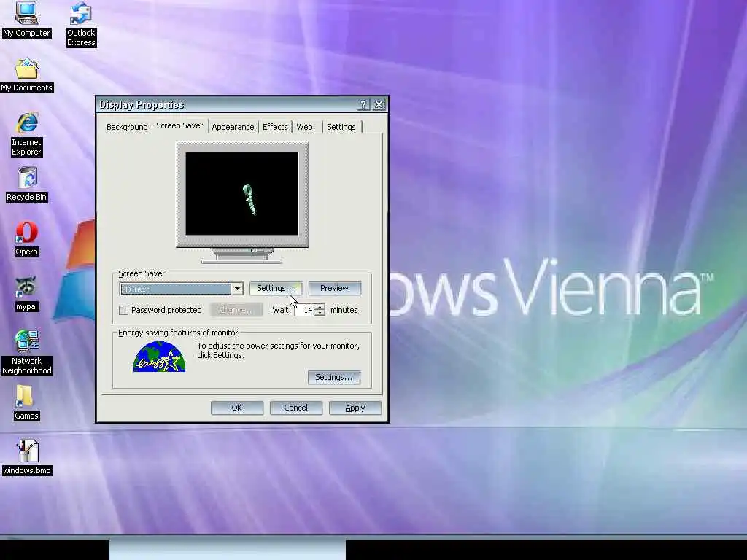Click the Wait minutes value field
The image size is (747, 560).
[306, 310]
